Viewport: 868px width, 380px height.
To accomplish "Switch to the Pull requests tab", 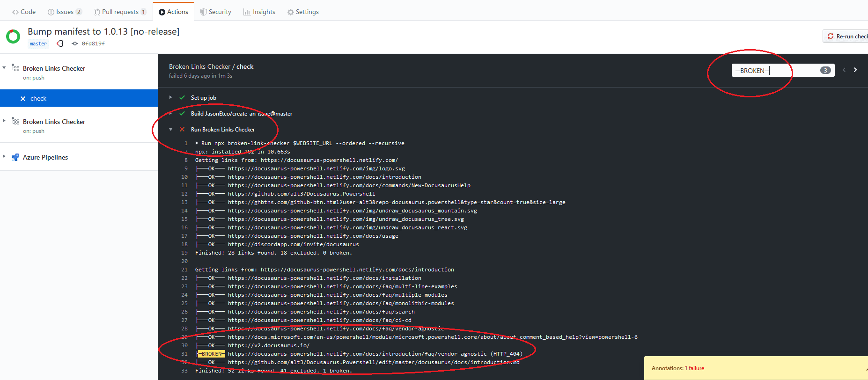I will pos(120,12).
